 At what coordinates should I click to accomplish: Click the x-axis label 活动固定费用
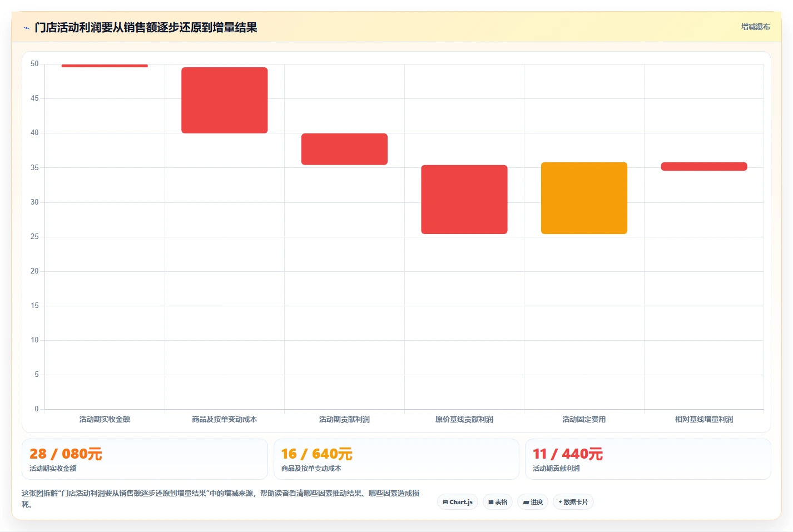[x=584, y=419]
